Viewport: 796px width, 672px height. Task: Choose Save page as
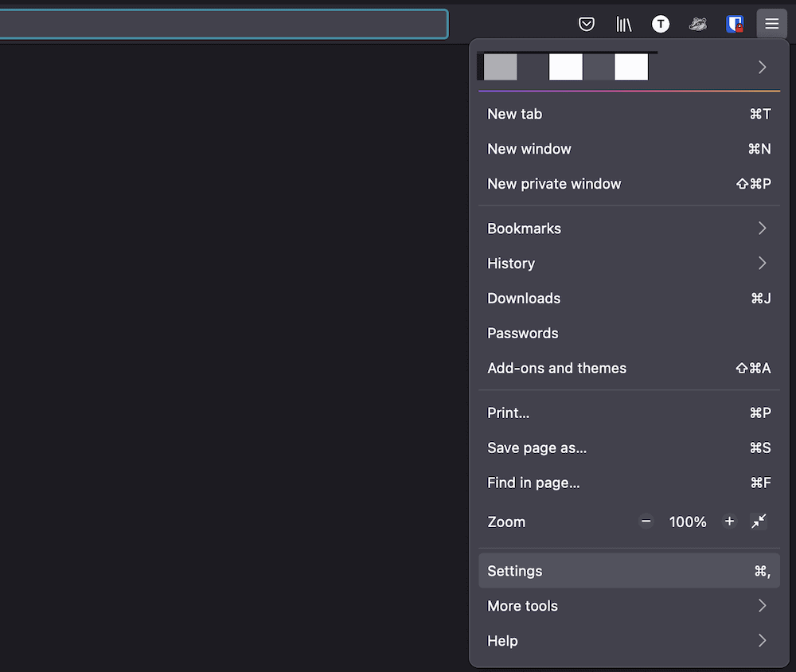click(537, 447)
